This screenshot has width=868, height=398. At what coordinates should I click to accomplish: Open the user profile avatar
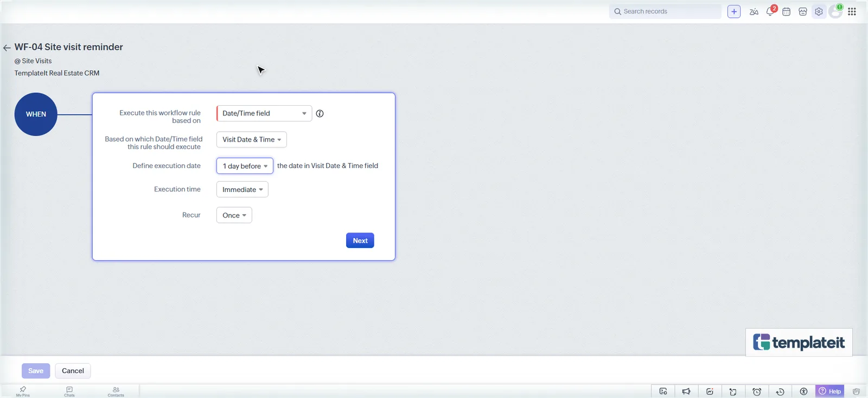(x=835, y=11)
